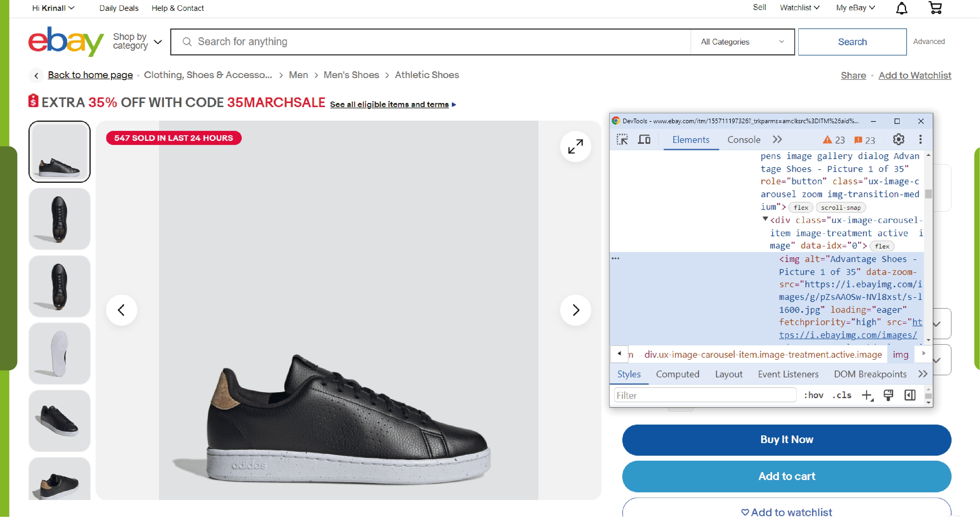Click the DevTools settings gear icon
This screenshot has width=980, height=517.
tap(898, 139)
